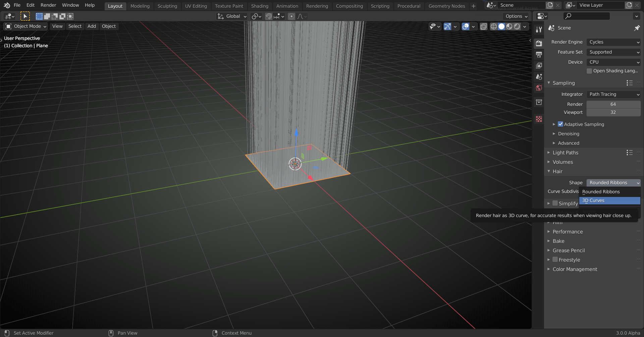Click the viewport Options button
This screenshot has height=337, width=644.
coord(516,16)
